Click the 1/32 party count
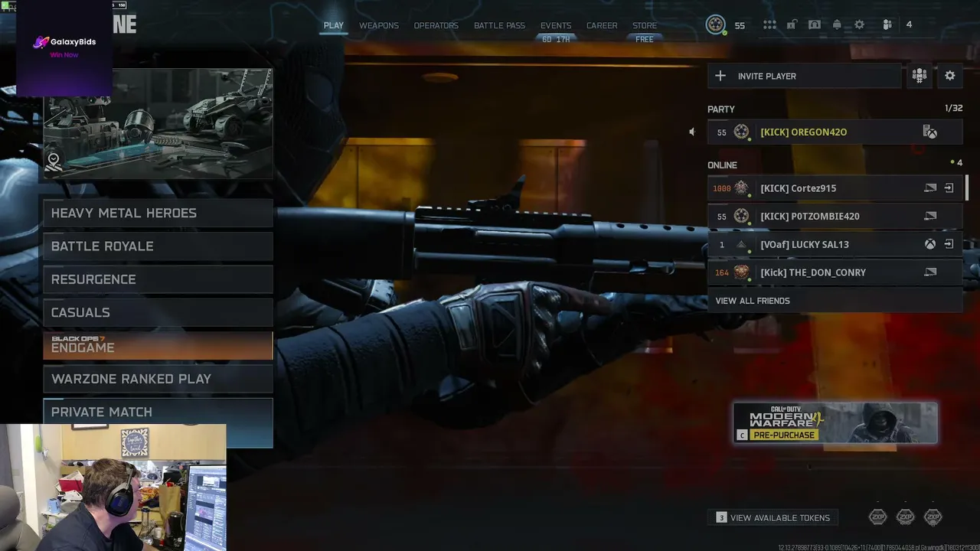This screenshot has width=980, height=551. click(954, 109)
